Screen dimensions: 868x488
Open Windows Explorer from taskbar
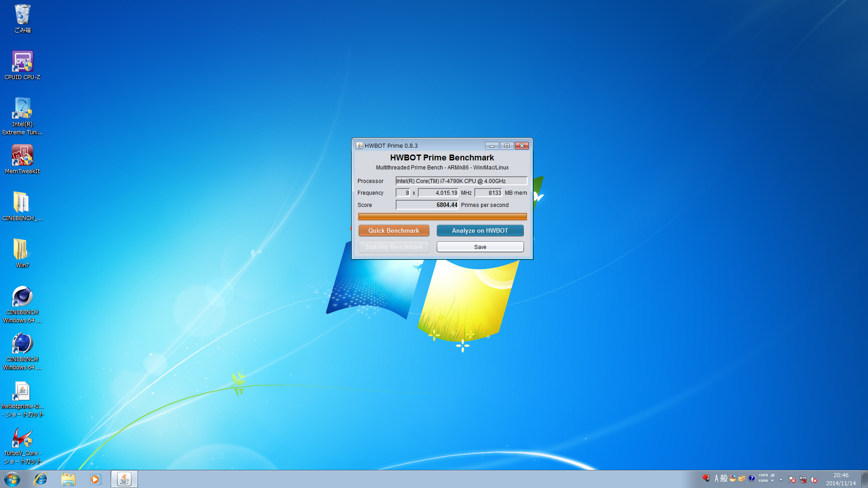pos(68,479)
